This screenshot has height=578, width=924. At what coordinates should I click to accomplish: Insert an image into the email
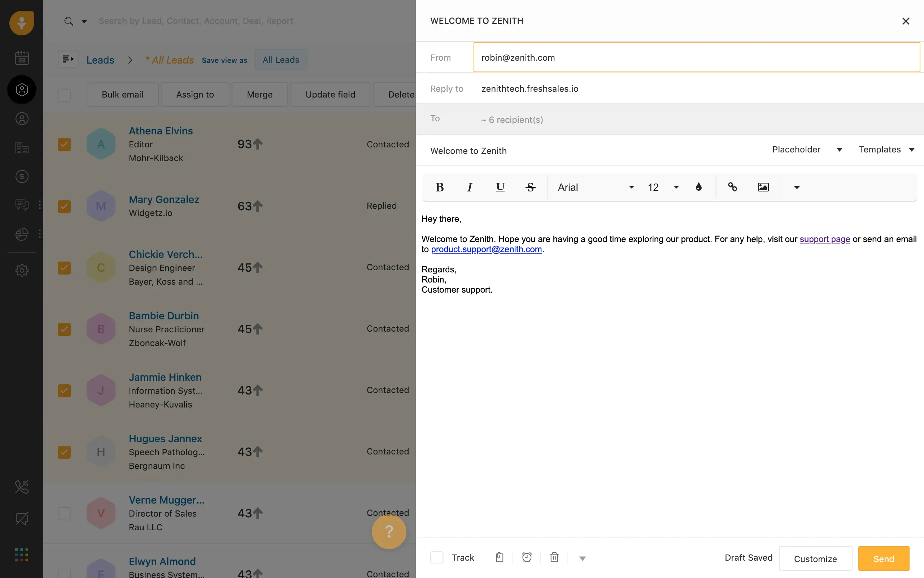(763, 187)
